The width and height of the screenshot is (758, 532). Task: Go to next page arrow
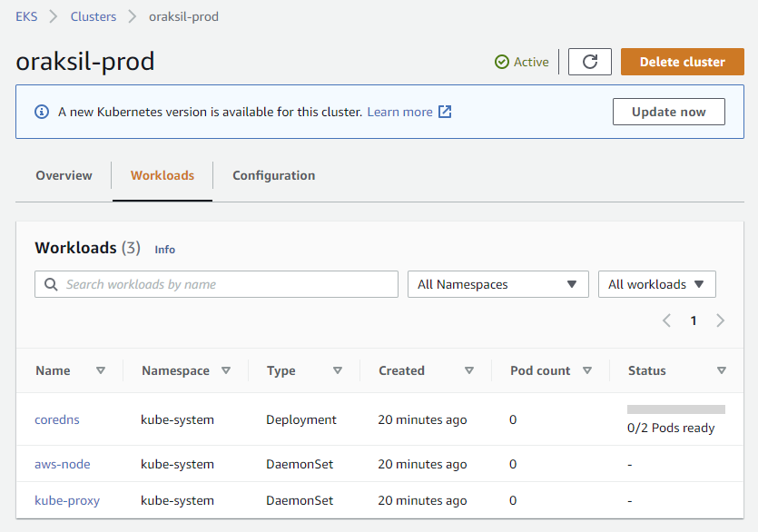click(721, 320)
